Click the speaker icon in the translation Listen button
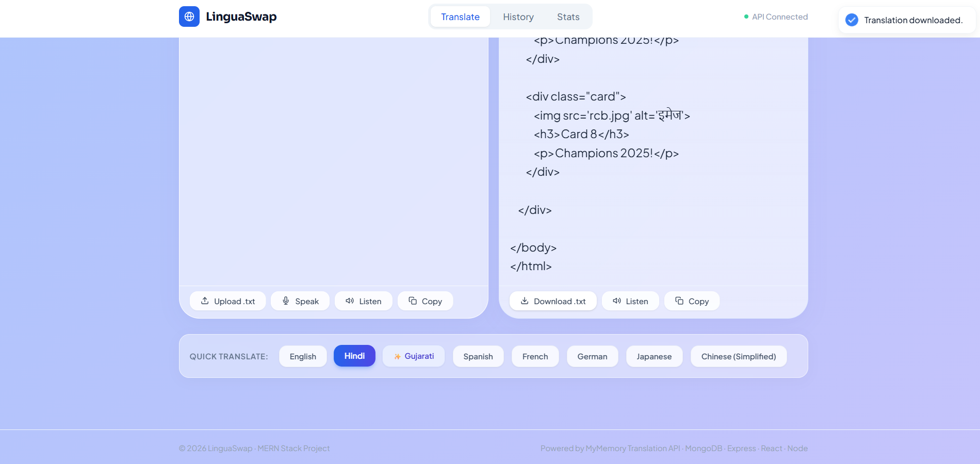The image size is (980, 464). tap(616, 301)
